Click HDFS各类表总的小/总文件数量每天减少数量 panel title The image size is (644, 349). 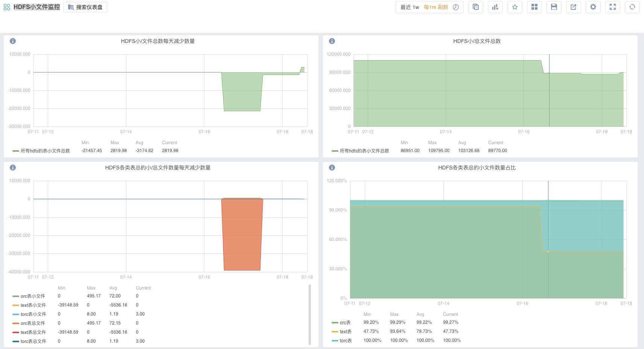click(x=158, y=168)
